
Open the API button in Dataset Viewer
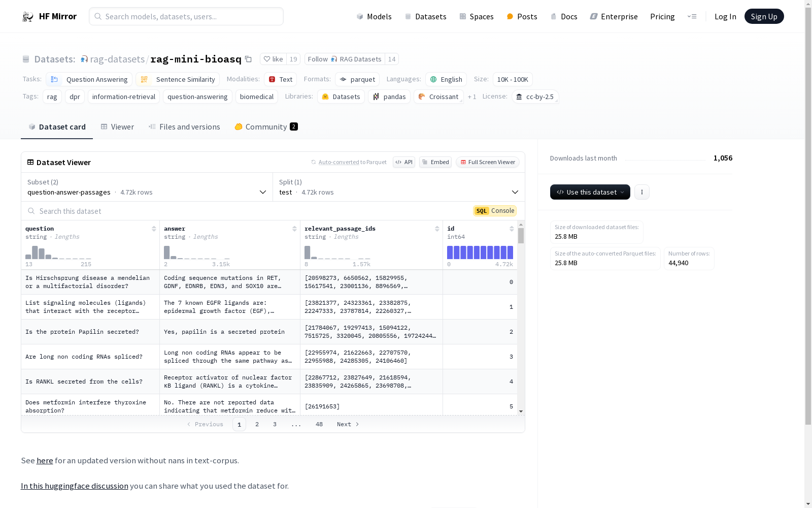click(x=404, y=162)
